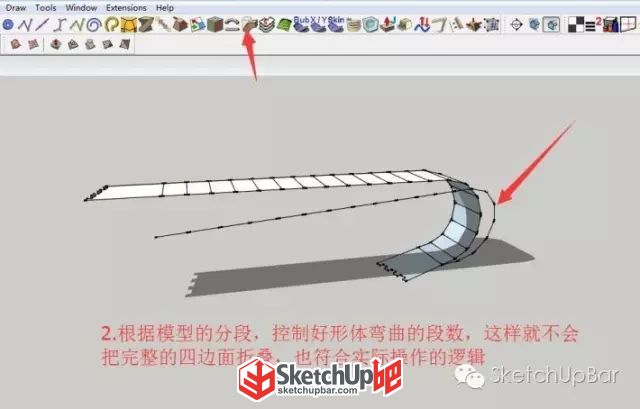Click the gray bone-shaped link icon
Screen dimensions: 640x409
click(164, 25)
